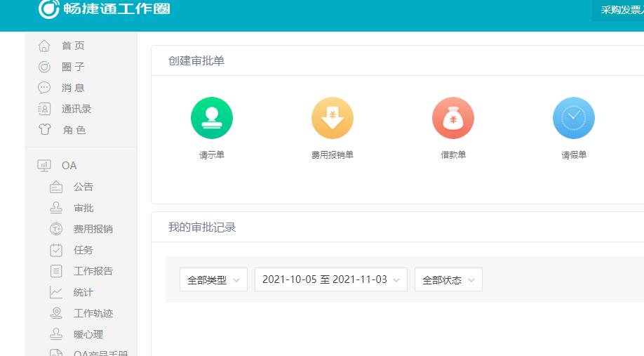Open the 工作轨迹 submenu item

93,313
